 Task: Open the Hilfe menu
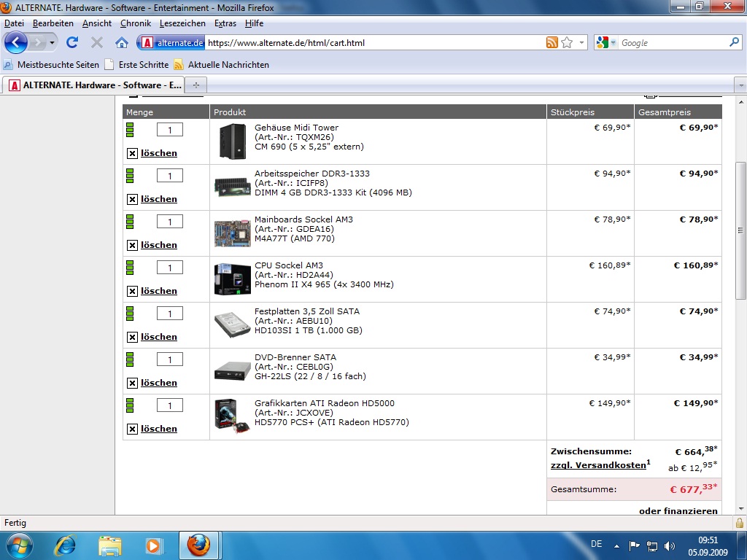(x=254, y=23)
